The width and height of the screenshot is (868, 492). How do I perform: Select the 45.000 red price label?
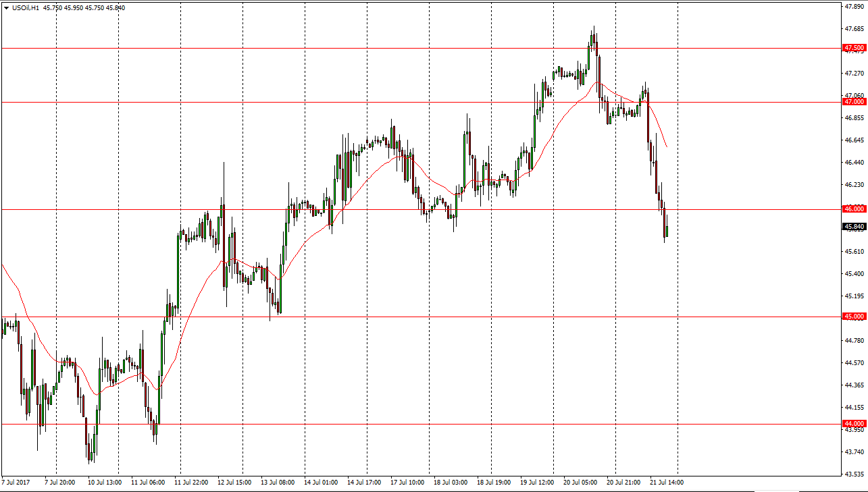[x=854, y=317]
